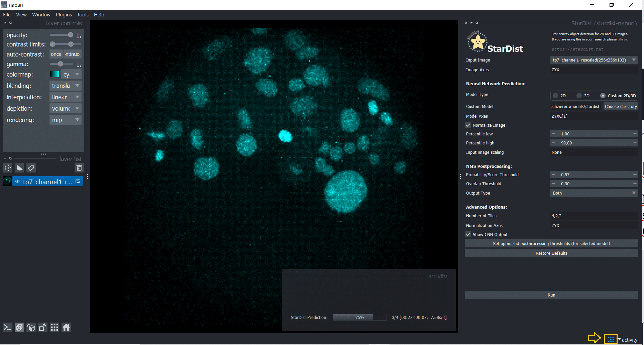Screen dimensions: 644x345
Task: Uncheck the Normalize Image option
Action: click(x=468, y=125)
